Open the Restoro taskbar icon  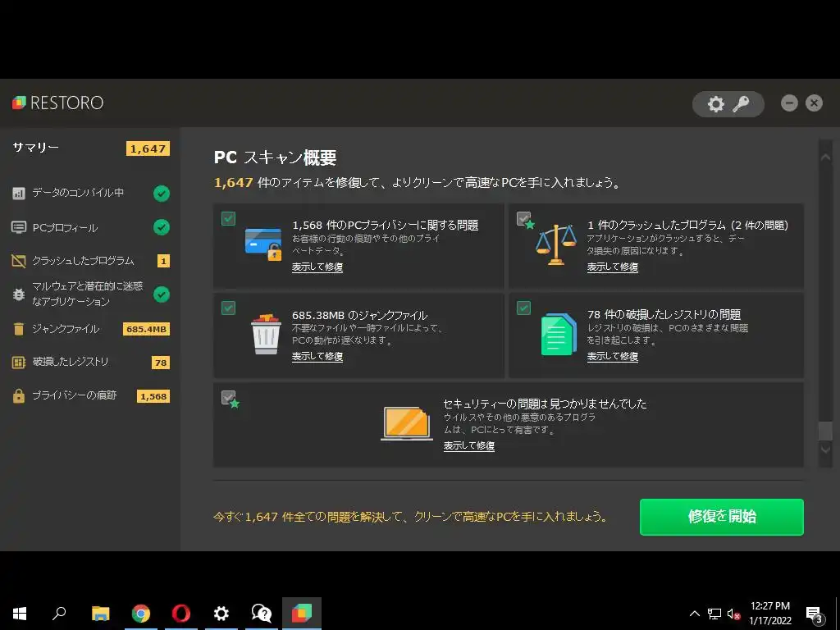click(302, 614)
